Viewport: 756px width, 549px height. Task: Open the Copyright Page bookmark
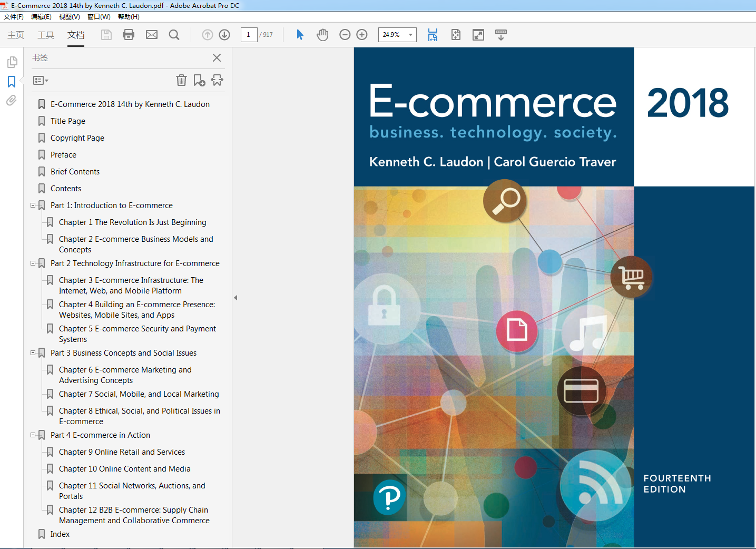coord(77,138)
